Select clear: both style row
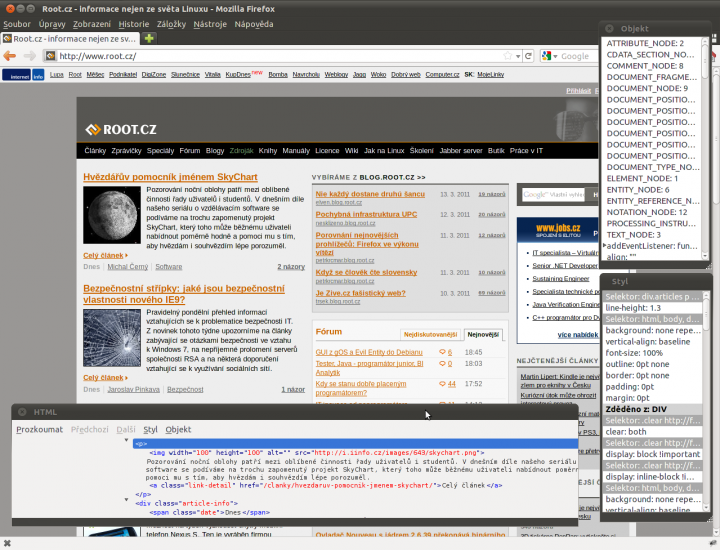Image resolution: width=720 pixels, height=550 pixels. 652,432
